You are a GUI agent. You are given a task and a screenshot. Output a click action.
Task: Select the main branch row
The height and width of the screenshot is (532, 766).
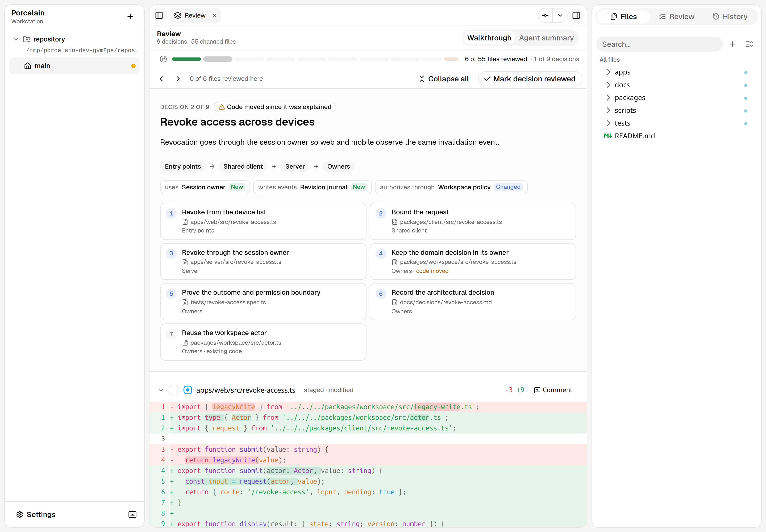pyautogui.click(x=74, y=66)
